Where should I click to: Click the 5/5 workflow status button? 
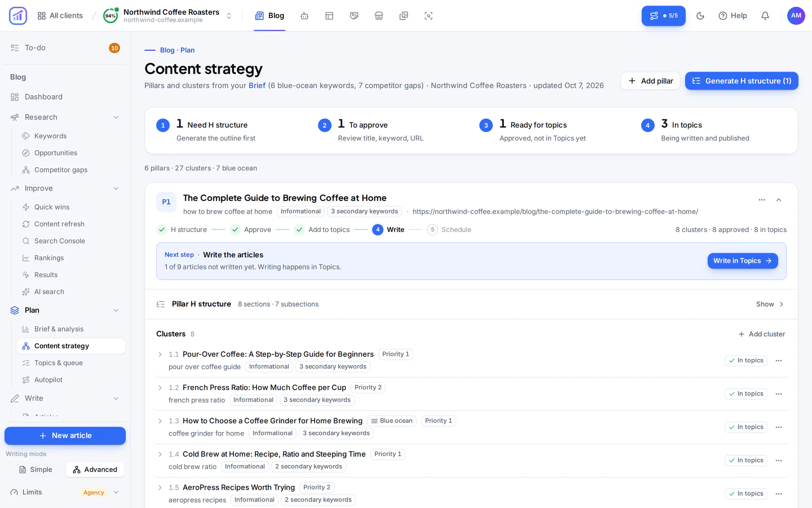coord(664,16)
